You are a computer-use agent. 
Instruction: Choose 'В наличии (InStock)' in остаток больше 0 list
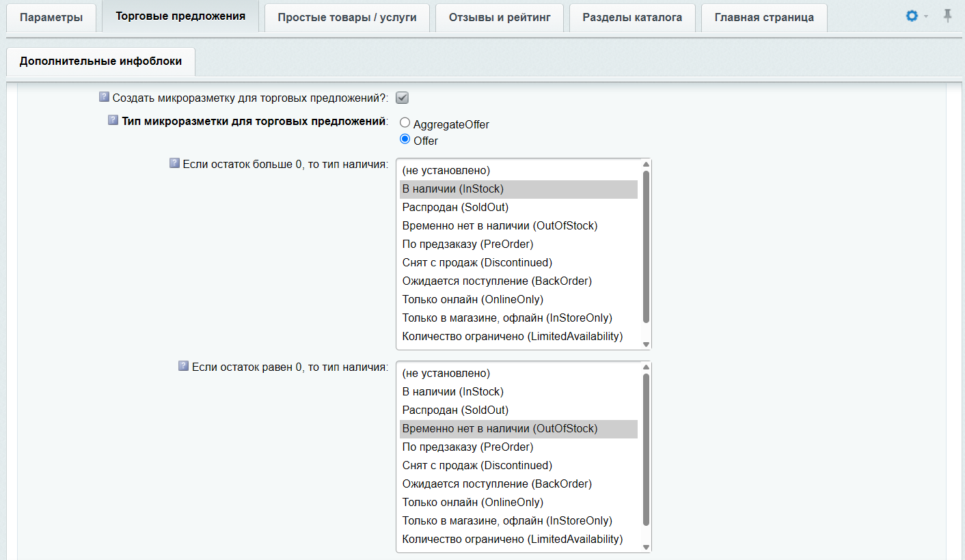519,189
